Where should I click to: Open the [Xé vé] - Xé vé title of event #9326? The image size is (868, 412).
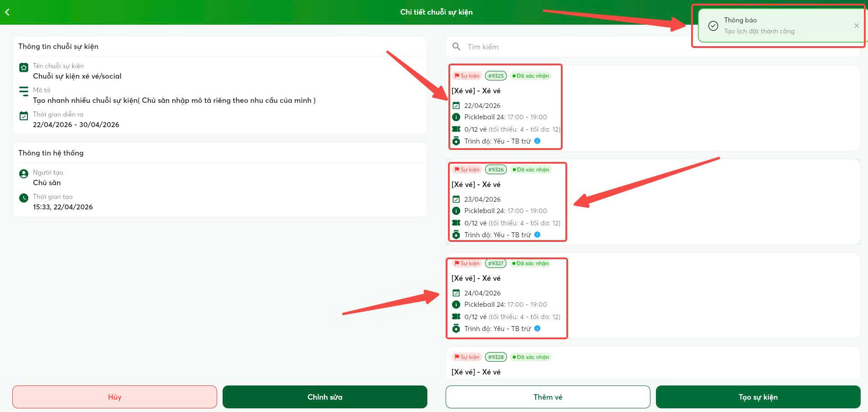pyautogui.click(x=476, y=185)
